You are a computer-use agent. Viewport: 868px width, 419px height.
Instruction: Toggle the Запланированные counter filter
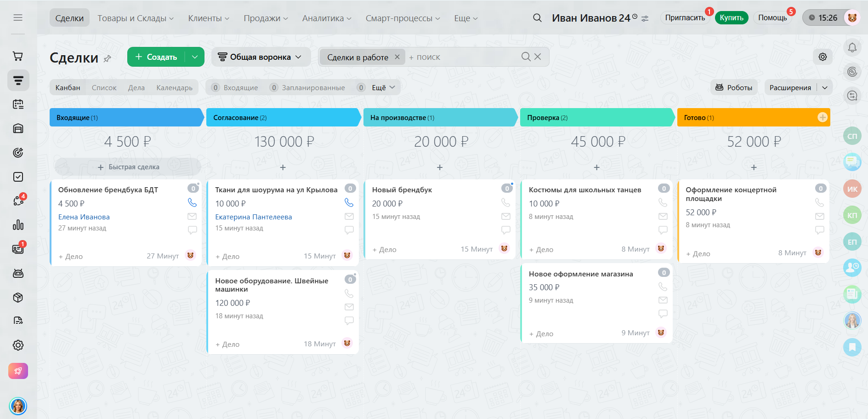point(307,87)
